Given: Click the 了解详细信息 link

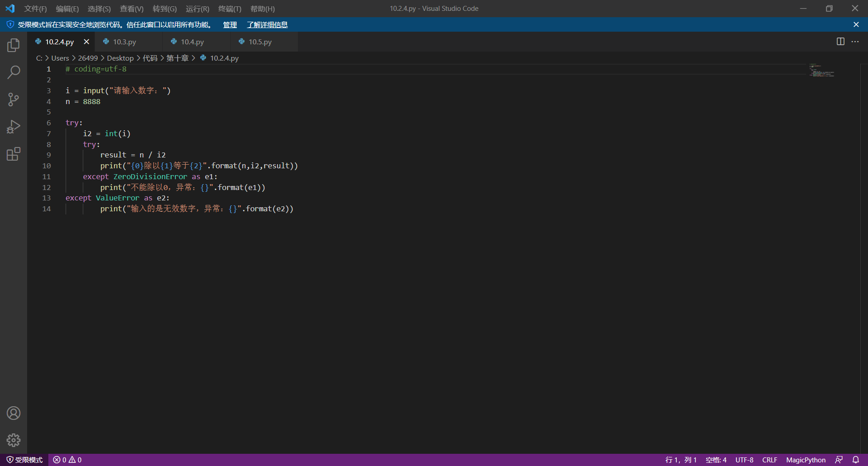Looking at the screenshot, I should click(267, 24).
